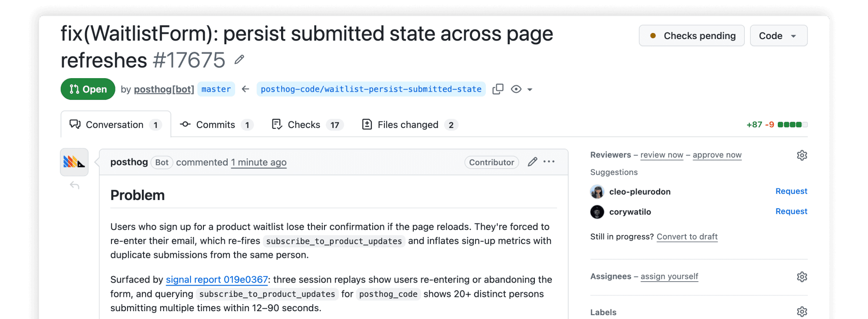
Task: Click the +87 -9 diff stat bar
Action: point(776,125)
